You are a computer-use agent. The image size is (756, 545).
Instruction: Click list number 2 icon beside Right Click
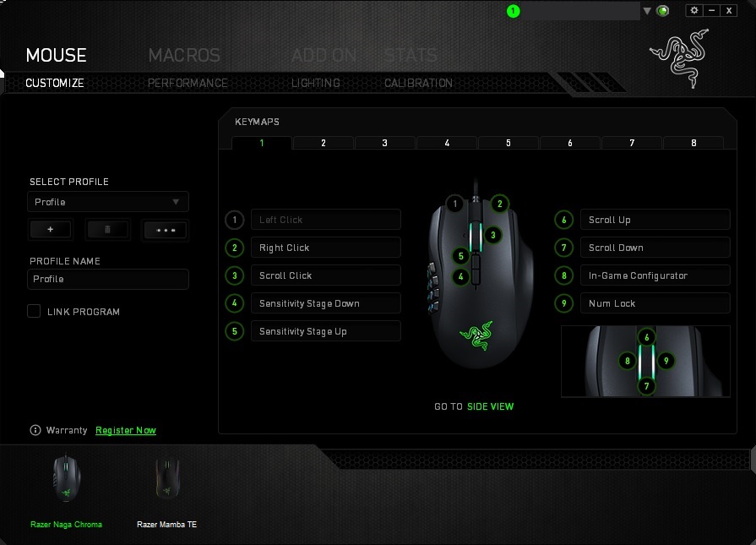tap(235, 248)
